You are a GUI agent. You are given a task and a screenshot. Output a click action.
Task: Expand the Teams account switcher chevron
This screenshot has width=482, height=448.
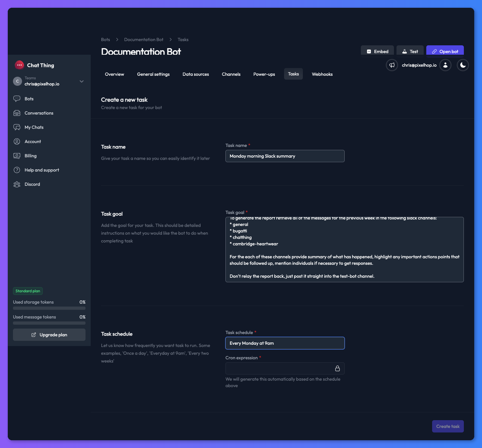pyautogui.click(x=82, y=81)
